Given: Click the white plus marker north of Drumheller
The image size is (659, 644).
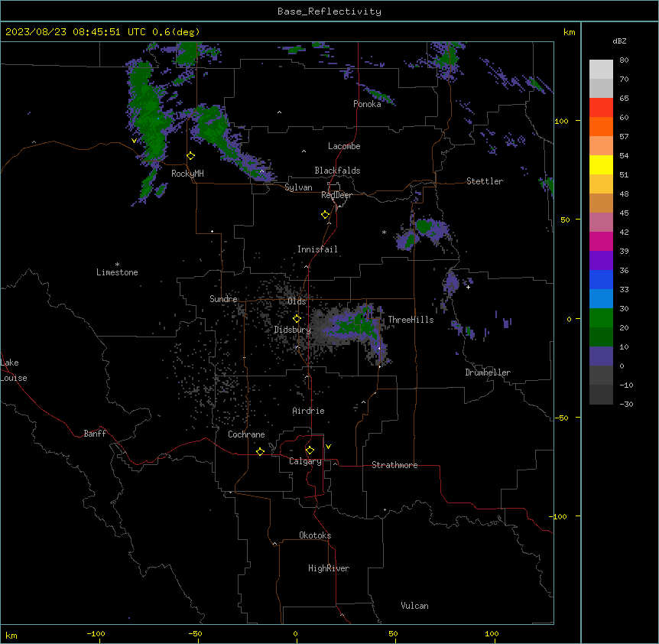Looking at the screenshot, I should click(x=468, y=287).
